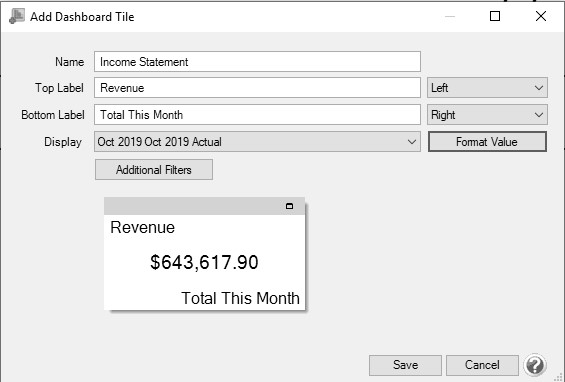Maximize the Add Dashboard Tile dialog
This screenshot has height=382, width=565.
(x=495, y=16)
